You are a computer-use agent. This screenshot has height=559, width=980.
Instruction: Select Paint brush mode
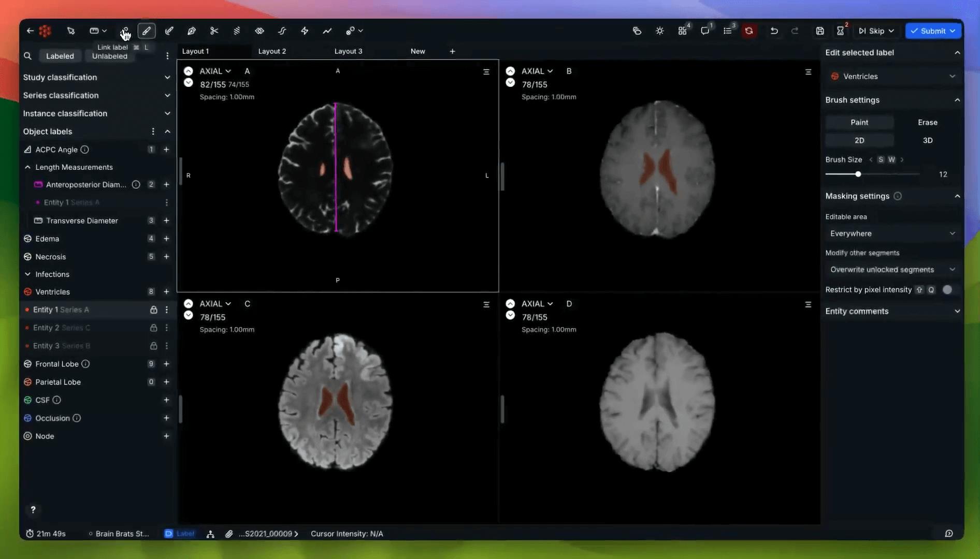point(859,122)
